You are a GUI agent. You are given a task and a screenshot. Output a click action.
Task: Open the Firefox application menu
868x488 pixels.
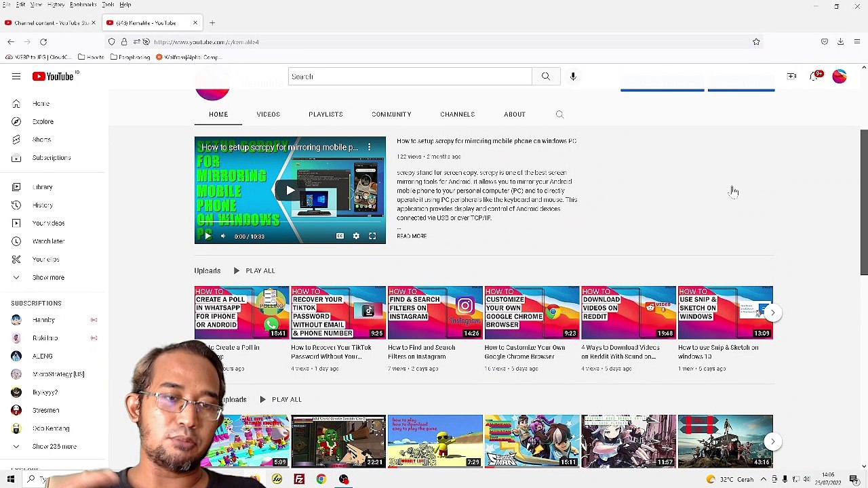click(x=857, y=42)
